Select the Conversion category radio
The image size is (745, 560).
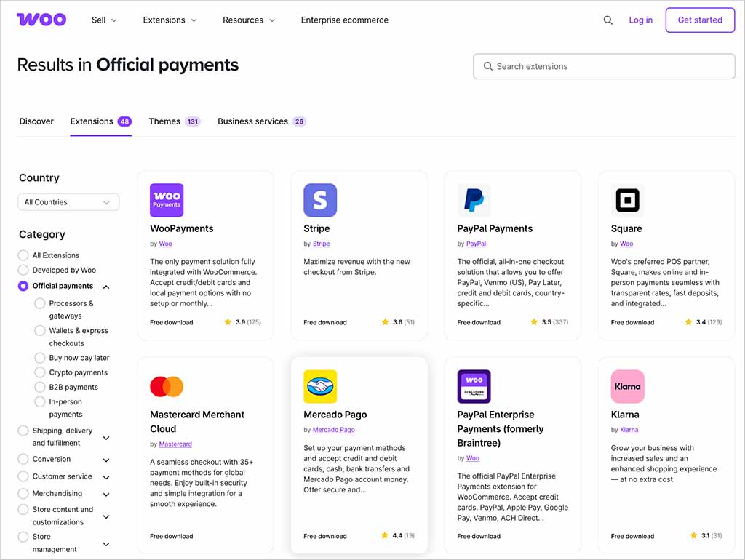[23, 459]
